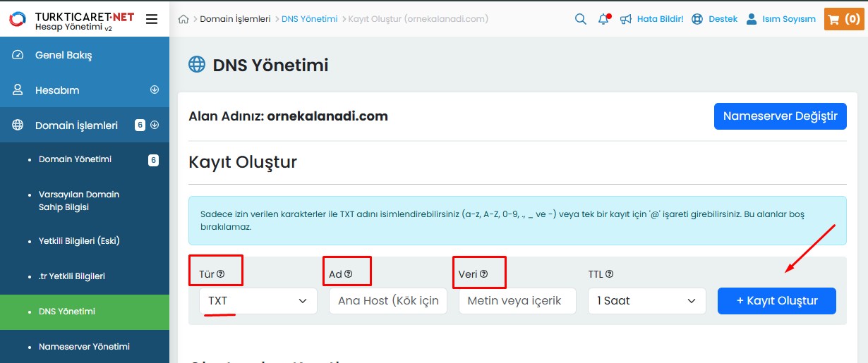Click help icon next to Ad
The width and height of the screenshot is (868, 363).
click(348, 274)
